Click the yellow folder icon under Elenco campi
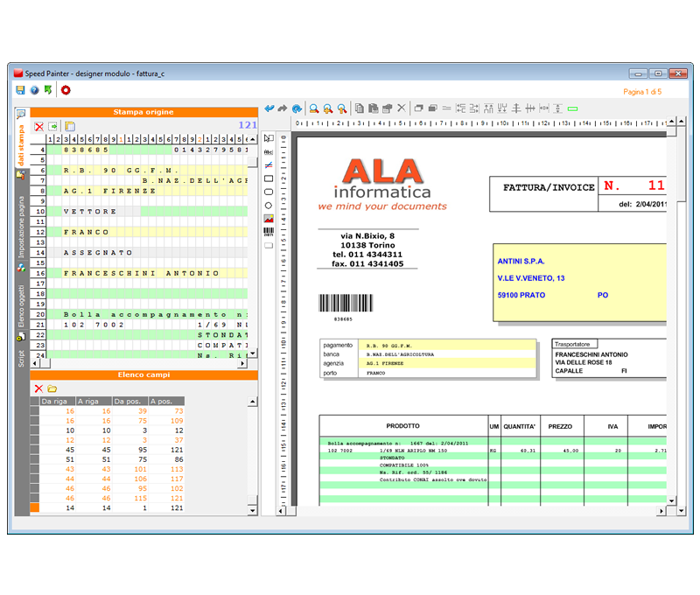The image size is (700, 595). point(52,388)
